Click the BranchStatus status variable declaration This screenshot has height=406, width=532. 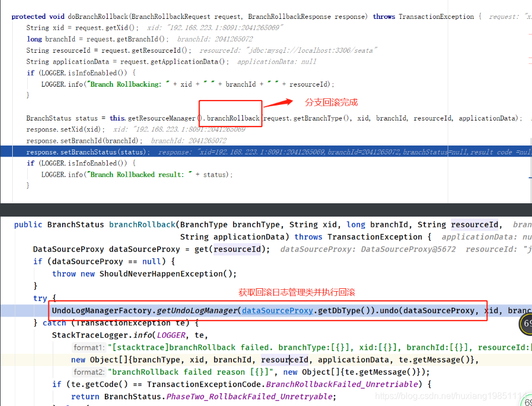[x=62, y=118]
